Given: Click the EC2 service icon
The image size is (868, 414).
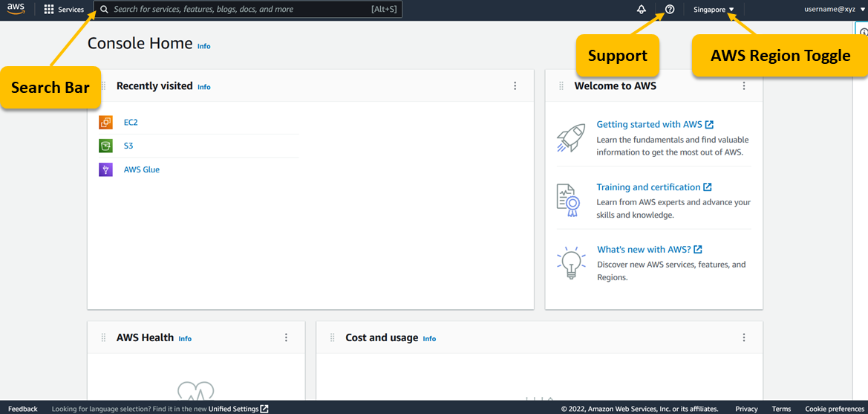Looking at the screenshot, I should (105, 123).
